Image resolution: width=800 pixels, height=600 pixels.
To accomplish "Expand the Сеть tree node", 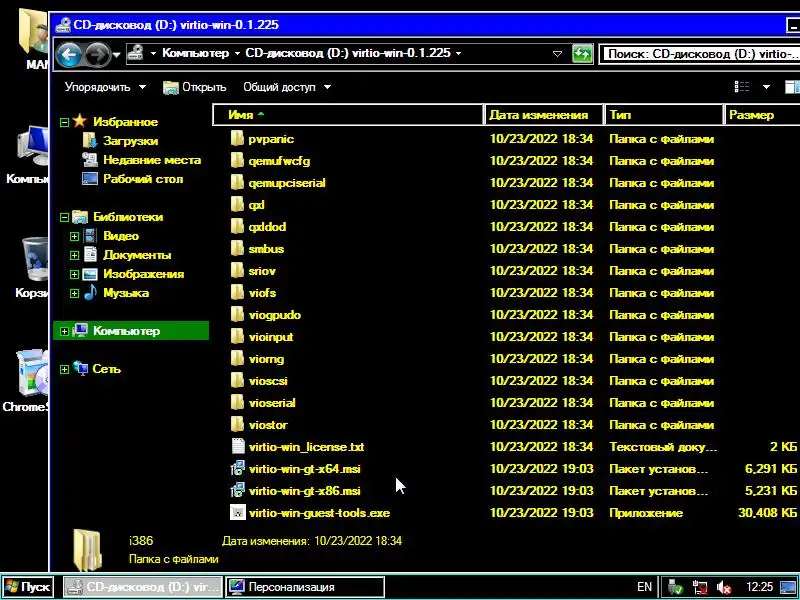I will coord(64,369).
